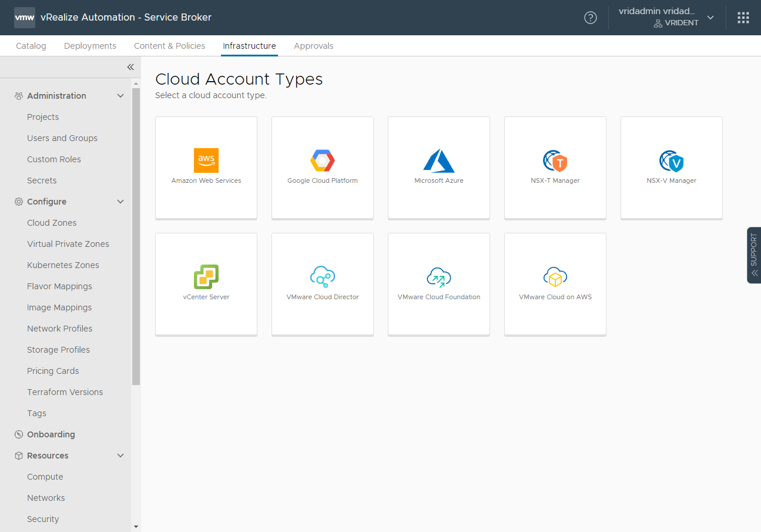761x532 pixels.
Task: Collapse the Resources section chevron
Action: (120, 456)
